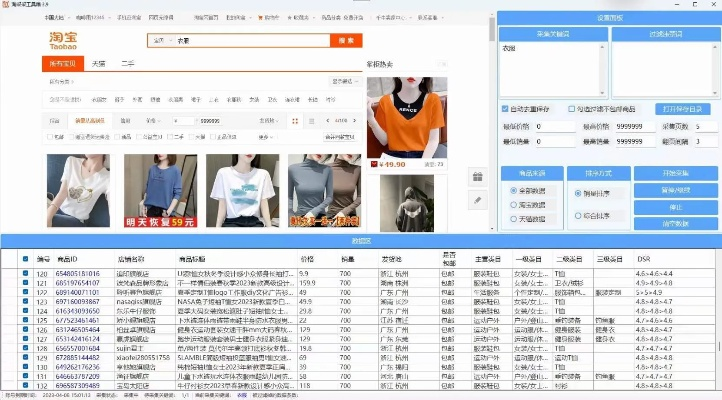Enable the filter non-free-shipping items checkbox
The height and width of the screenshot is (400, 722).
tap(571, 109)
